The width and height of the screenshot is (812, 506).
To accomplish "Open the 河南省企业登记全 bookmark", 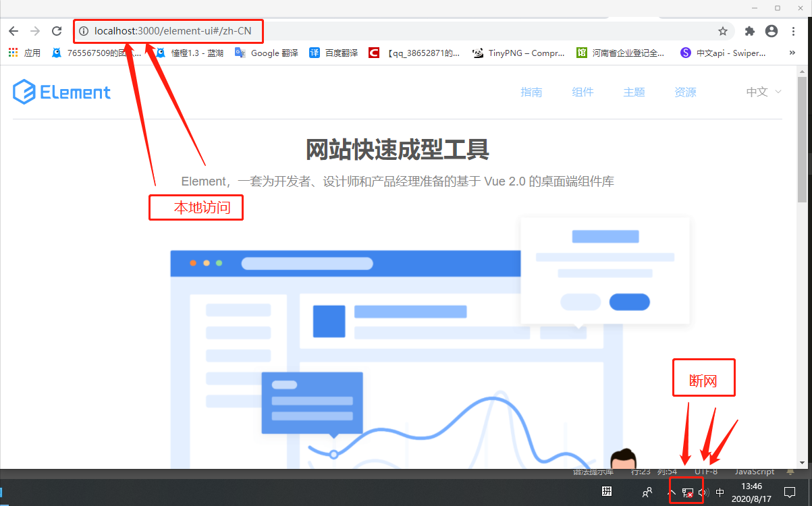I will point(620,53).
